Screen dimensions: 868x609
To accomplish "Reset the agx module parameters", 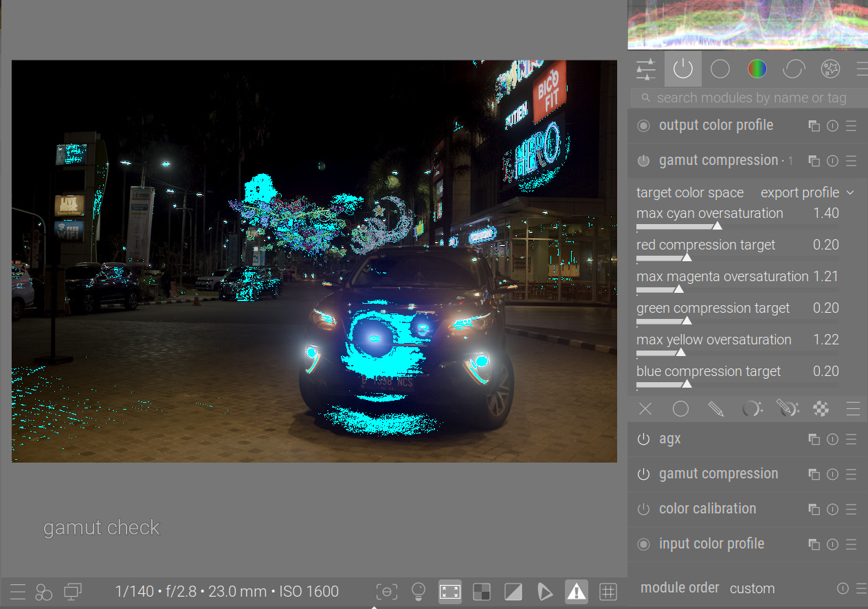I will click(x=832, y=439).
